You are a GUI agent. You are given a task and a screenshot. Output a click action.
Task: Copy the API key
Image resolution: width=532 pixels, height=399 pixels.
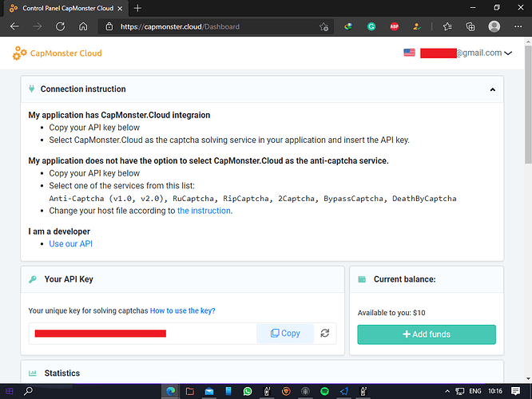pyautogui.click(x=285, y=334)
